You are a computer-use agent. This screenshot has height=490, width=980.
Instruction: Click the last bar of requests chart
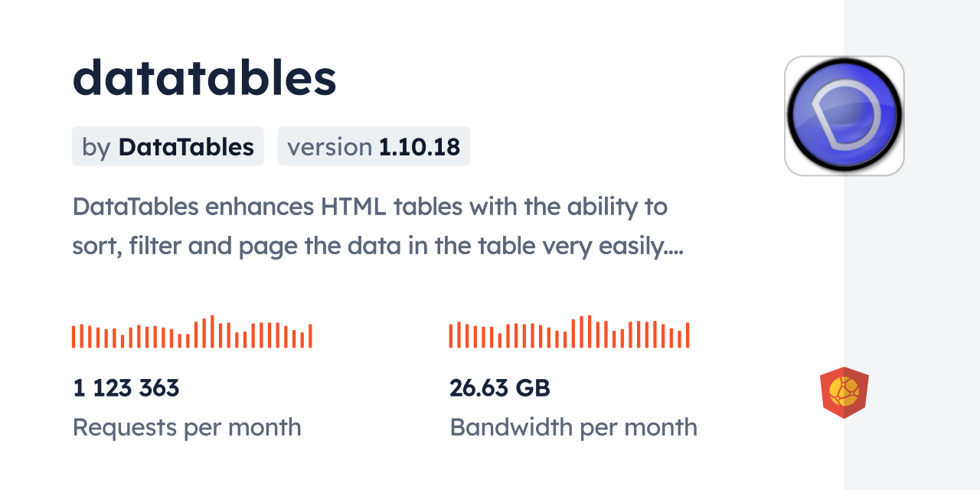pyautogui.click(x=310, y=336)
